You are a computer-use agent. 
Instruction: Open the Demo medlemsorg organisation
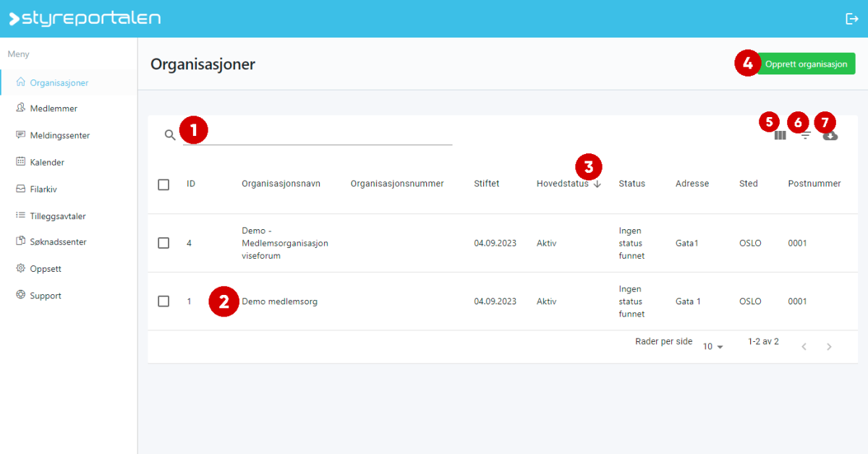point(280,301)
